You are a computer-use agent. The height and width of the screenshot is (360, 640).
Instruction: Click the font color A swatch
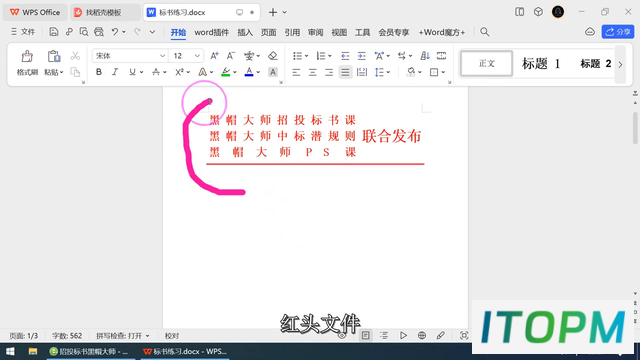[249, 72]
